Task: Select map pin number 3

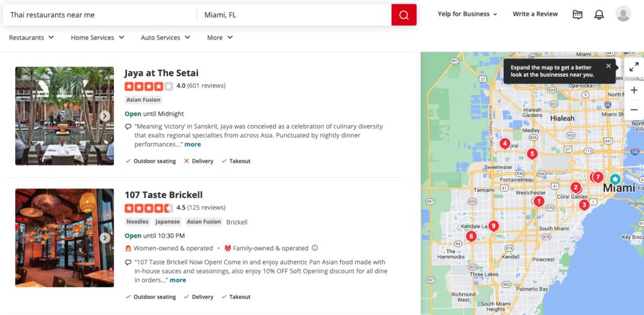Action: pos(584,204)
